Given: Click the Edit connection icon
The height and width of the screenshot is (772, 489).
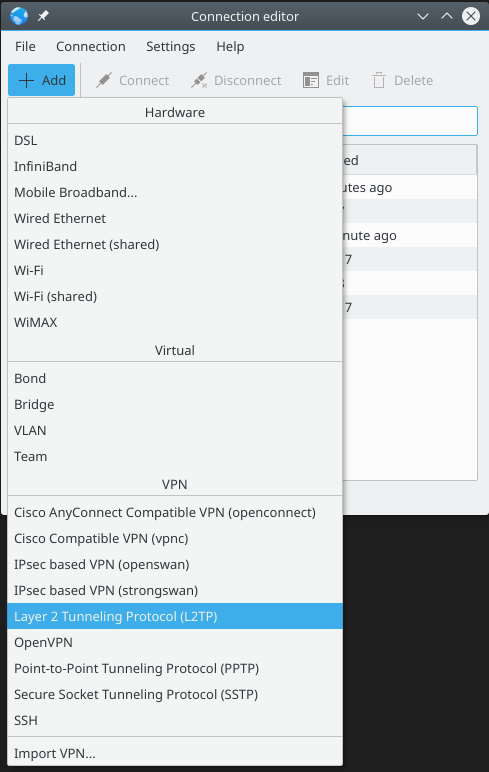Looking at the screenshot, I should [x=311, y=80].
